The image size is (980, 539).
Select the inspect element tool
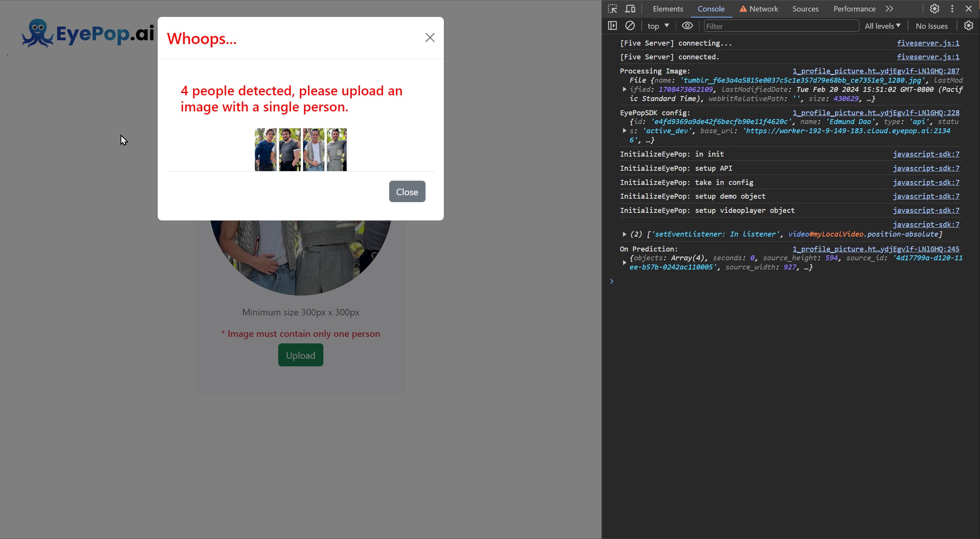pyautogui.click(x=611, y=8)
